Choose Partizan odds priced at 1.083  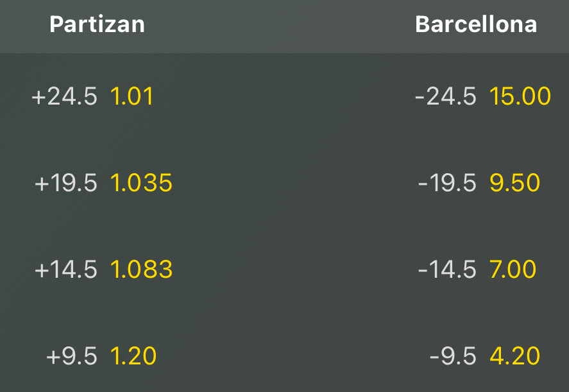point(141,269)
